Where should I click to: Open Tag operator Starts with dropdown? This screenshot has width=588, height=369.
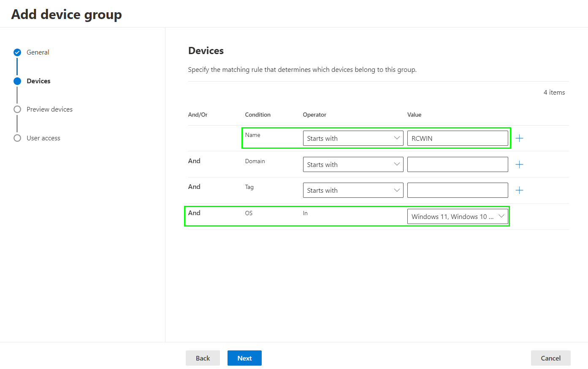pos(353,190)
